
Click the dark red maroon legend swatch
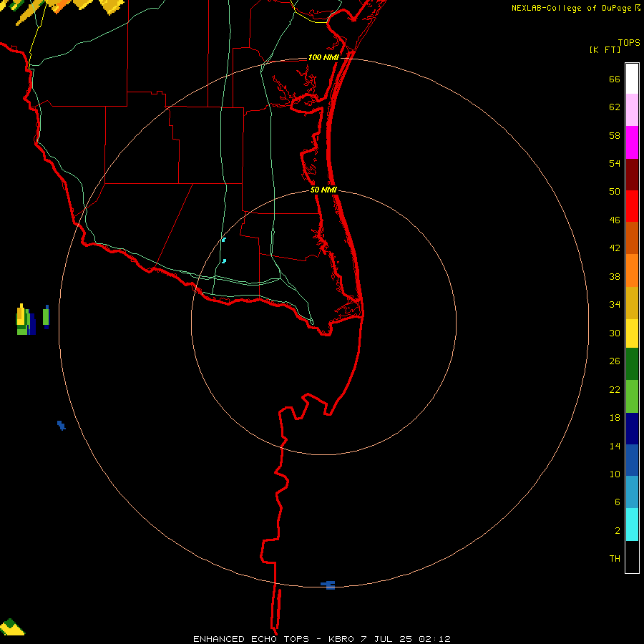(x=632, y=175)
